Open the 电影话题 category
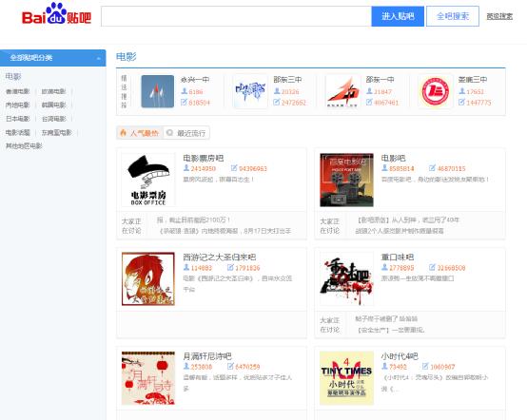Image resolution: width=527 pixels, height=420 pixels. (17, 133)
